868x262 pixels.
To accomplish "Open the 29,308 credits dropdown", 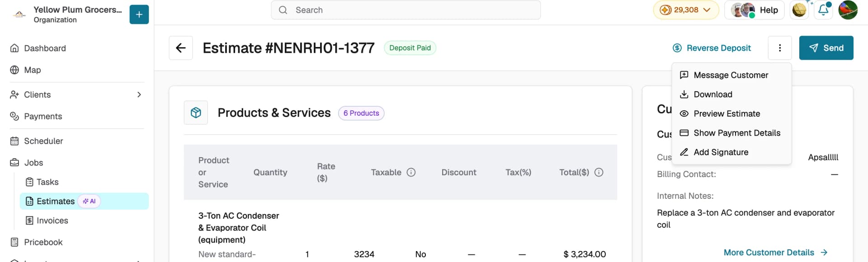I will [686, 10].
